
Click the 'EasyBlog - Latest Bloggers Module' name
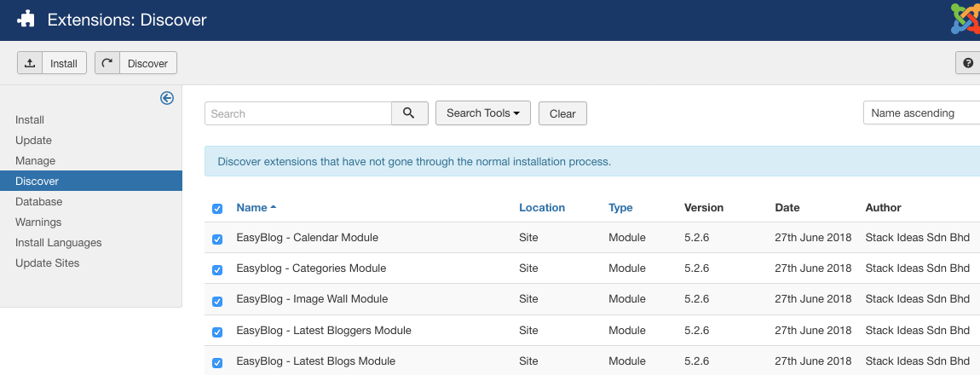[324, 330]
